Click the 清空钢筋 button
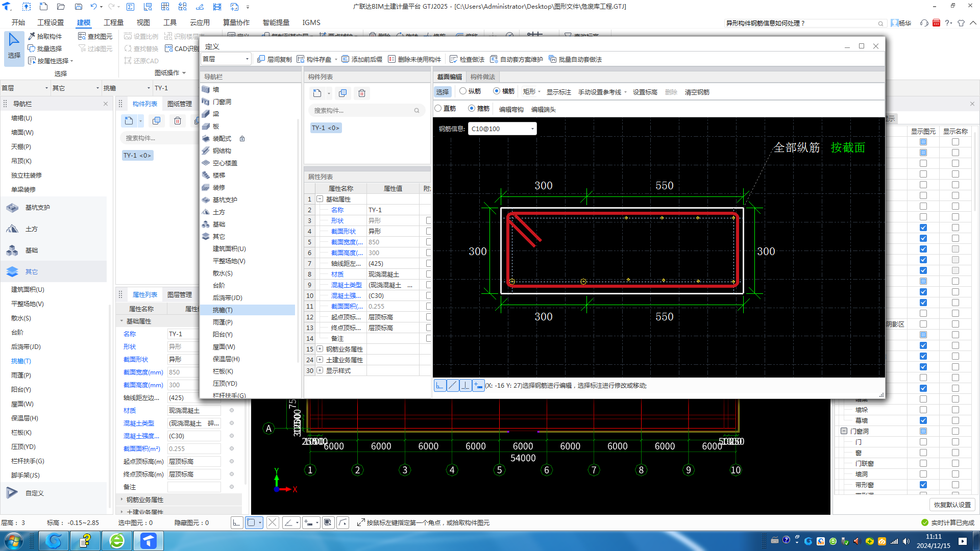This screenshot has width=980, height=551. click(697, 92)
